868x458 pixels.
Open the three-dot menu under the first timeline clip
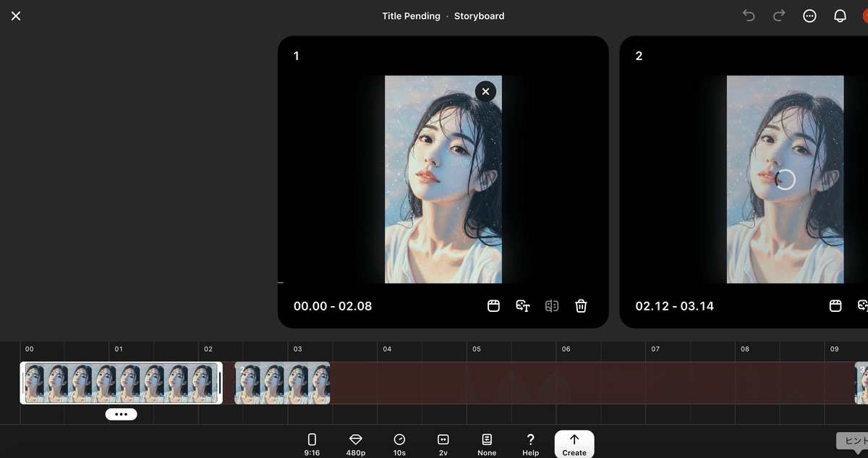(x=122, y=414)
